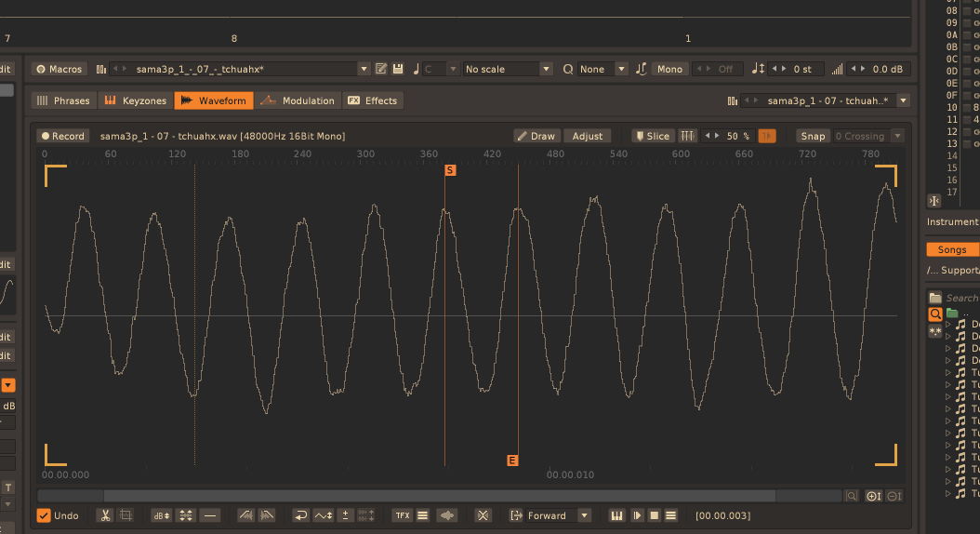Click the cut scissors icon
Screen dimensions: 980x534
pos(106,515)
